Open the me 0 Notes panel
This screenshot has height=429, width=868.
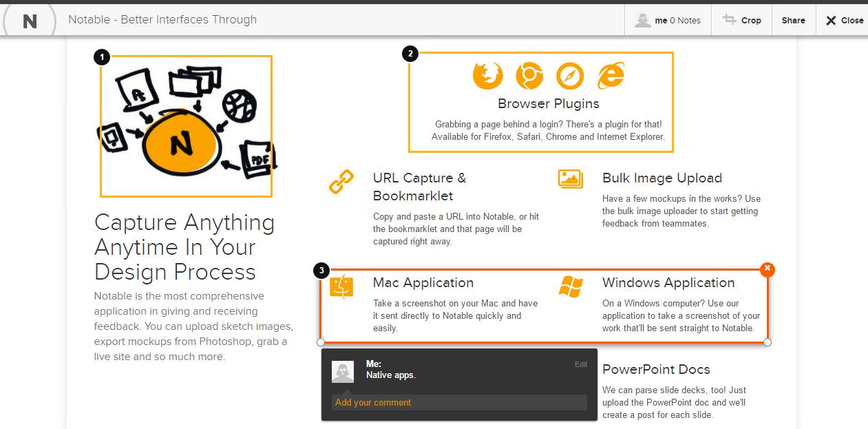pyautogui.click(x=667, y=20)
